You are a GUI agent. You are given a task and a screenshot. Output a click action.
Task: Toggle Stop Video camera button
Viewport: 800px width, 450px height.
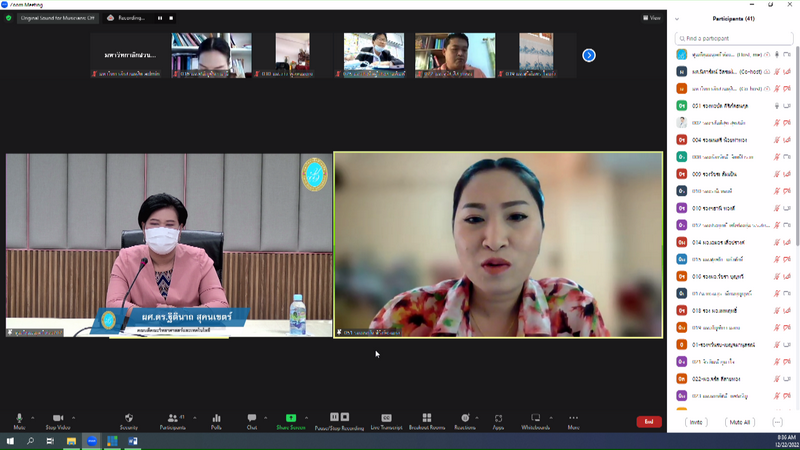click(x=57, y=418)
